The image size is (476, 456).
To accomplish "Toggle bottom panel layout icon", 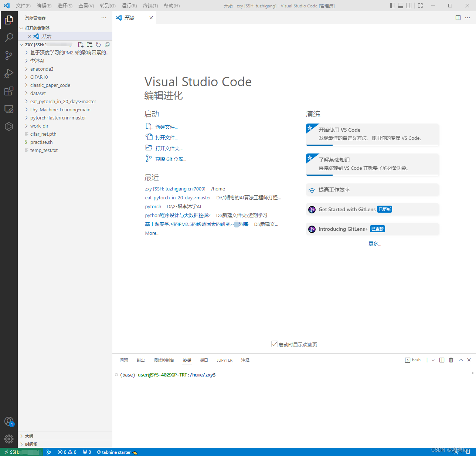I will (x=401, y=6).
